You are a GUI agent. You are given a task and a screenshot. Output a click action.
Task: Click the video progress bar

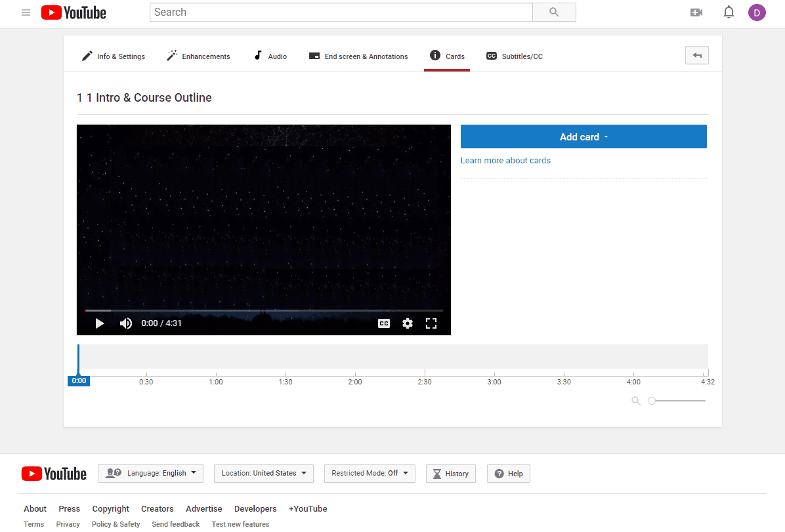(x=264, y=310)
